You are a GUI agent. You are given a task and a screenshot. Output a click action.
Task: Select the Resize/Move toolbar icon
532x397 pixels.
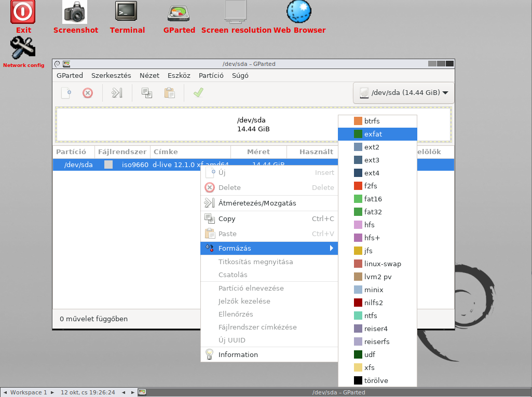[x=117, y=93]
